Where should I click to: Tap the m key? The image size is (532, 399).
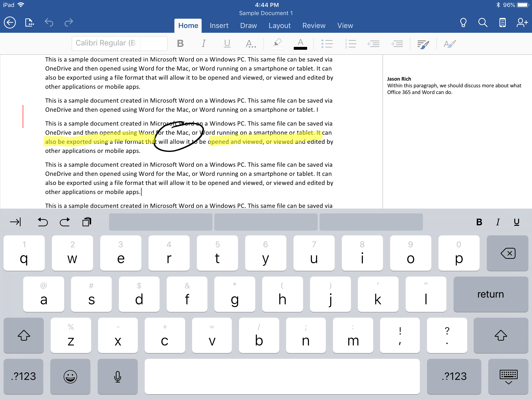click(x=353, y=335)
